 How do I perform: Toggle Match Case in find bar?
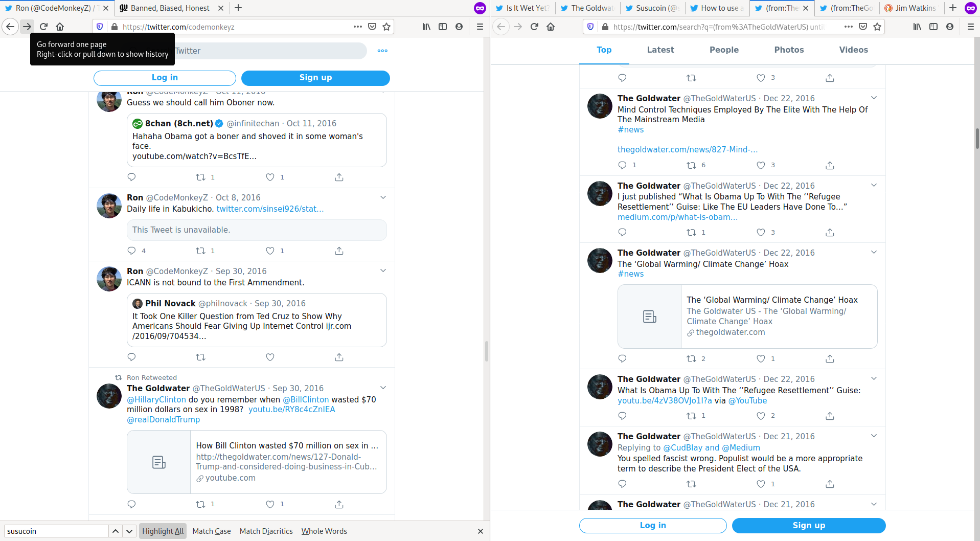click(x=212, y=531)
